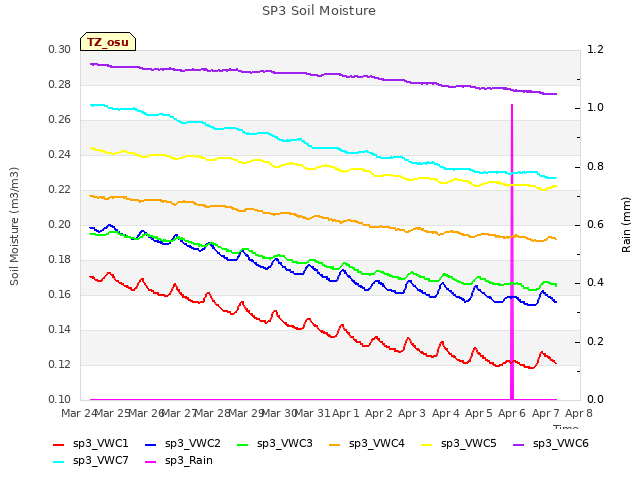
Task: Click the 0.24 soil moisture tick label
Action: 60,154
